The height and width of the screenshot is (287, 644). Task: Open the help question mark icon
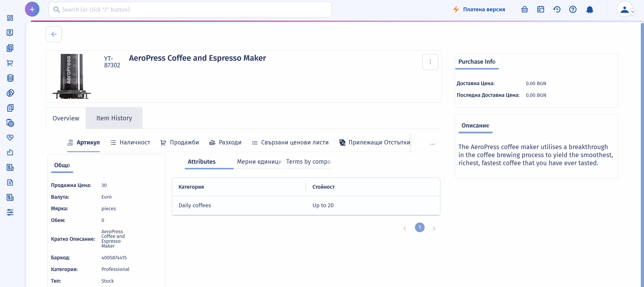(x=573, y=10)
